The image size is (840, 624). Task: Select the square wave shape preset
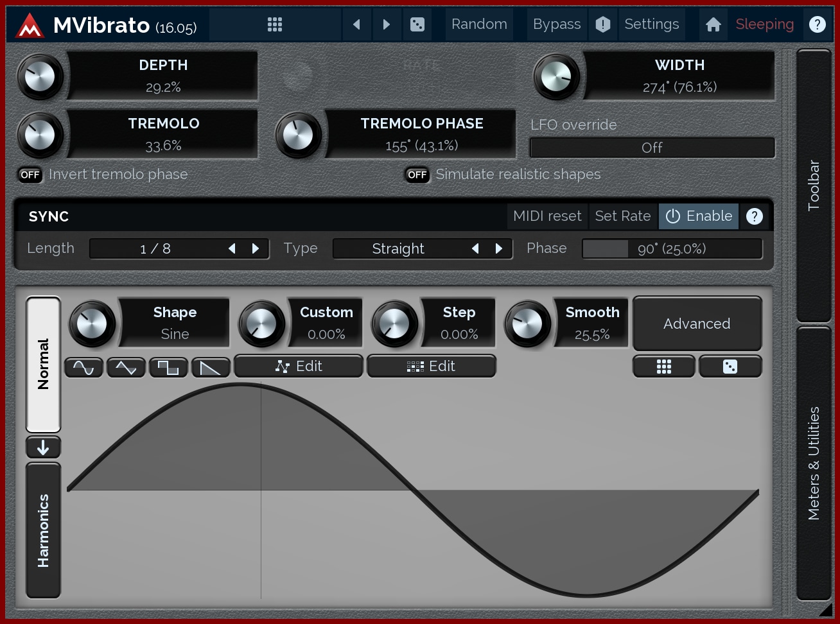point(168,367)
